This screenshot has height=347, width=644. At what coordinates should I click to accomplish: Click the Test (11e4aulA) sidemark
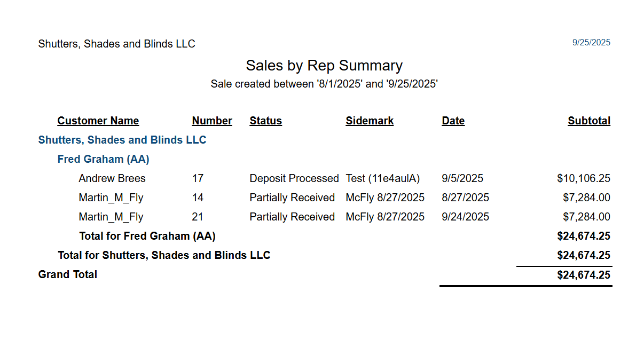pos(383,178)
